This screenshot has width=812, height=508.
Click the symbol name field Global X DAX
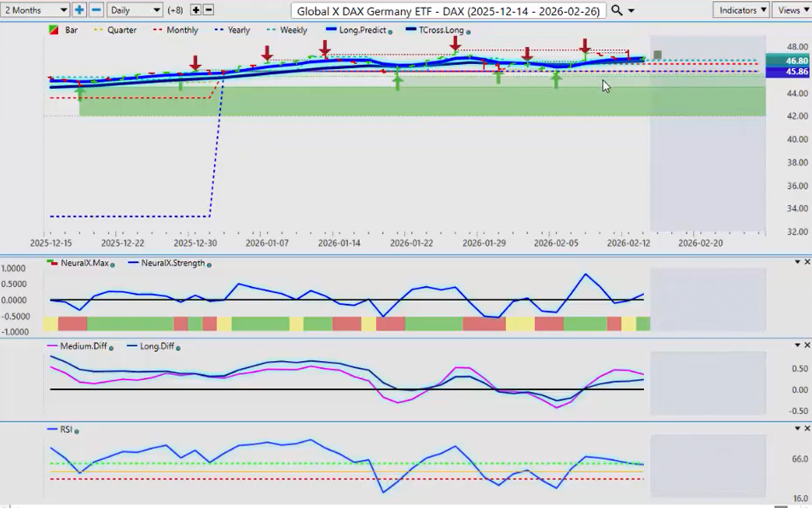click(449, 10)
